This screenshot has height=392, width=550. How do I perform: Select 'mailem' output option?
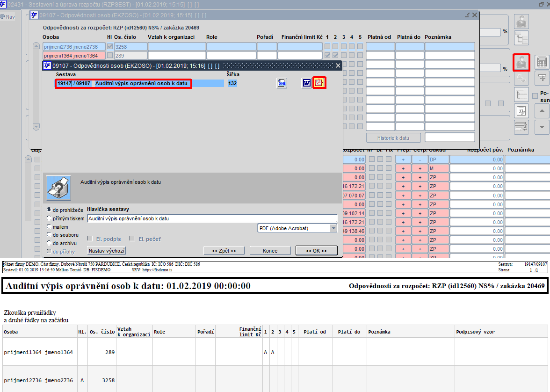(x=49, y=226)
